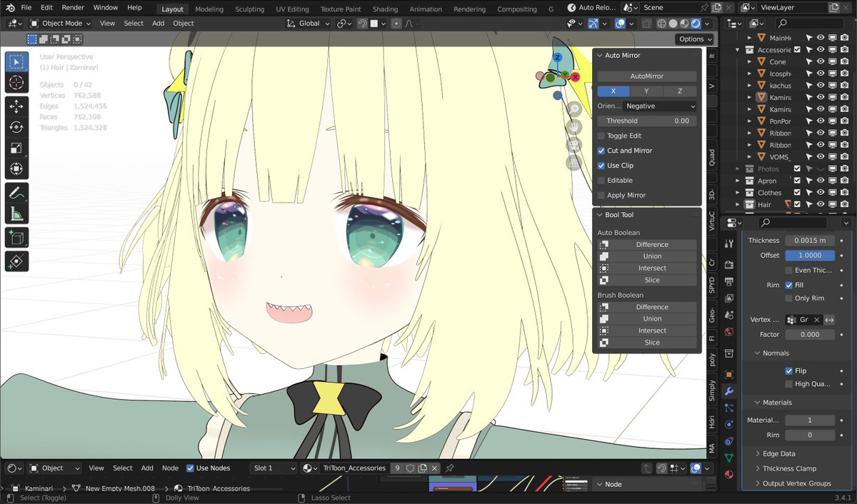Select the Scale tool
The width and height of the screenshot is (857, 504).
coord(16,148)
